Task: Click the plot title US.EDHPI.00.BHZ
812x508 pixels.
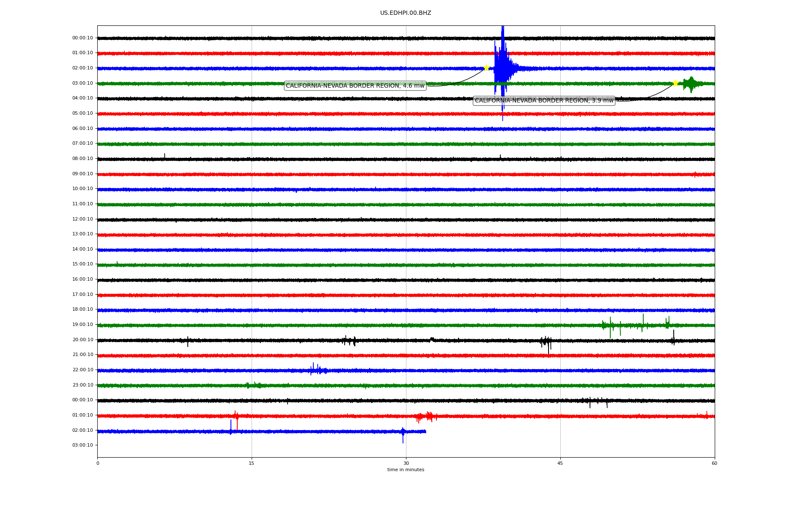Action: [x=406, y=13]
